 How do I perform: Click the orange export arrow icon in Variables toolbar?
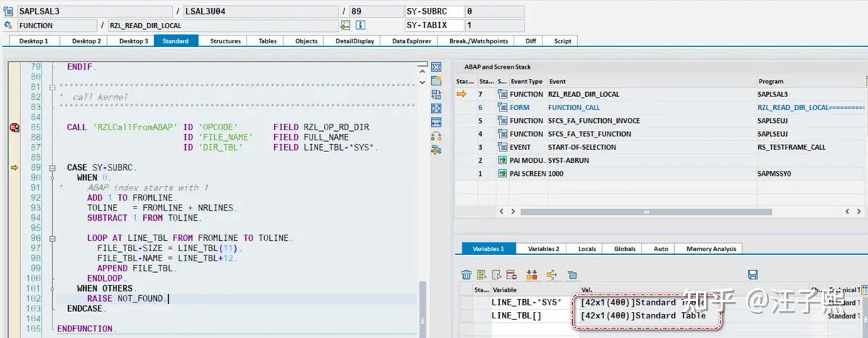552,274
